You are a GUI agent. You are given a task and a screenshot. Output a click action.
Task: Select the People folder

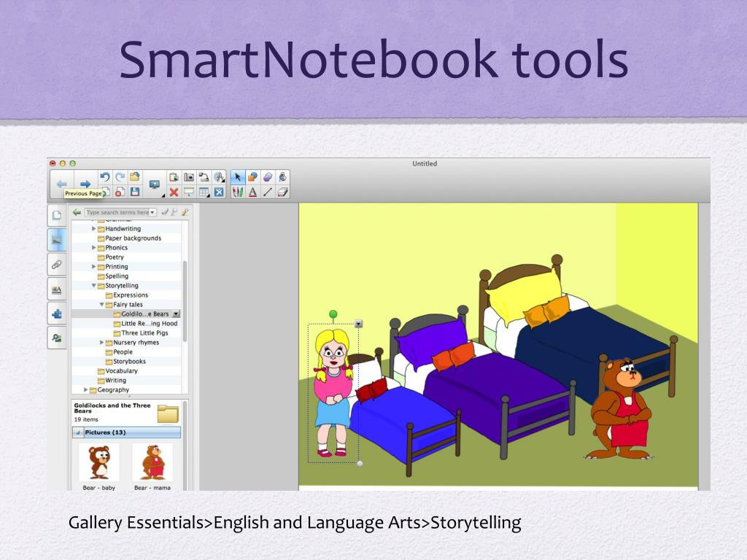point(119,352)
